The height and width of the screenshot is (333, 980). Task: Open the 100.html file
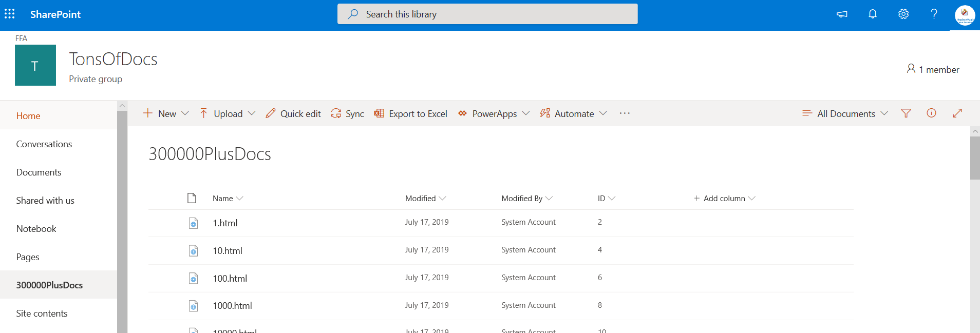click(x=230, y=279)
